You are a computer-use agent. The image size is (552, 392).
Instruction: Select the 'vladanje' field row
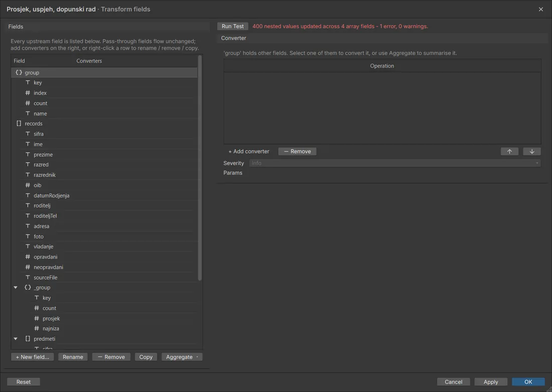(x=104, y=246)
